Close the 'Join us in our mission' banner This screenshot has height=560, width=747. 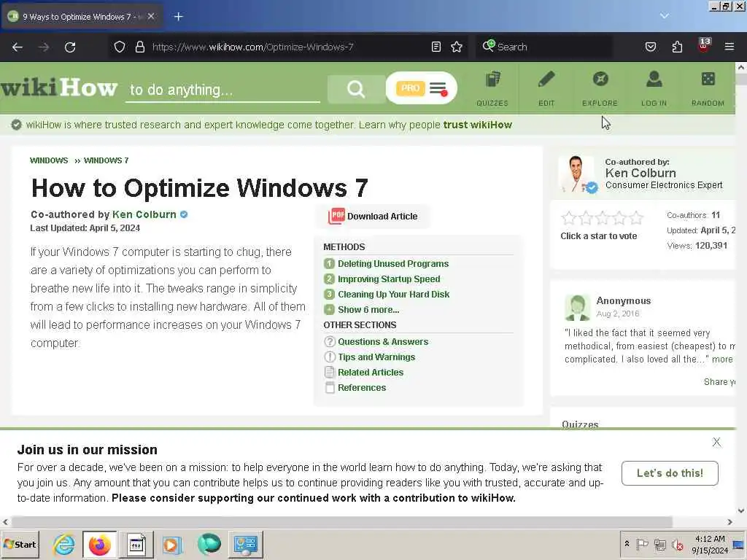pos(716,442)
